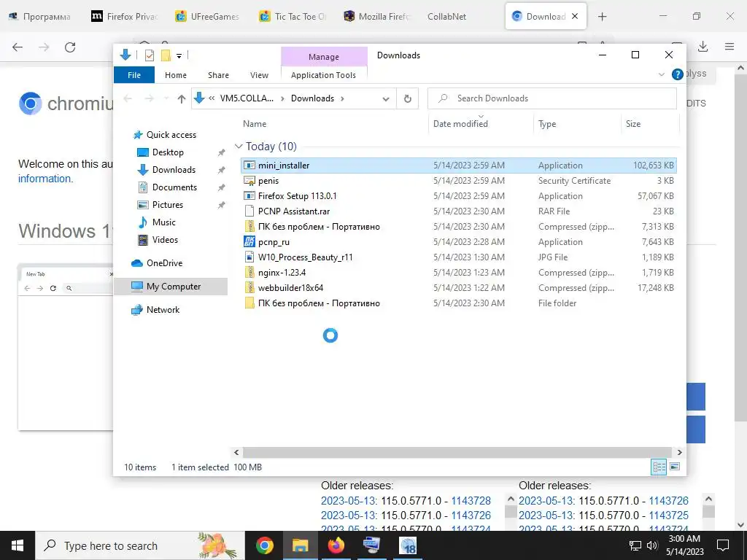
Task: Select the mini_installer application file
Action: click(x=458, y=166)
